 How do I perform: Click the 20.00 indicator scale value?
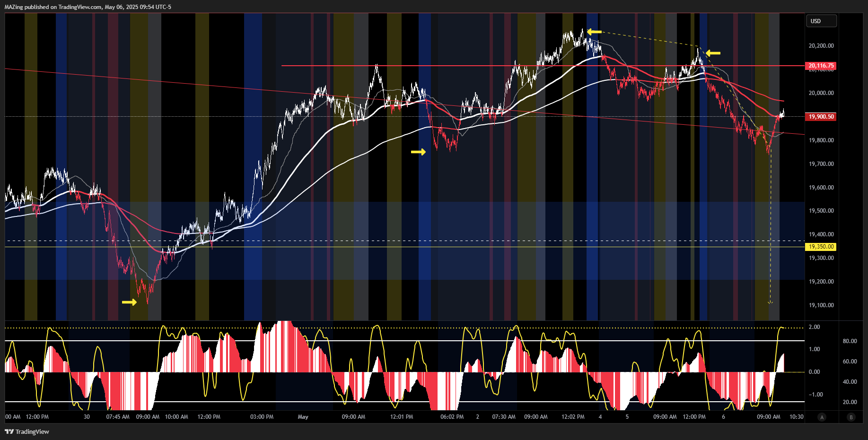click(x=850, y=402)
